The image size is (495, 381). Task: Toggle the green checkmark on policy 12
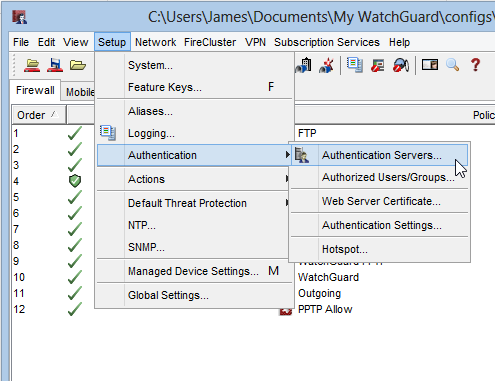(75, 309)
